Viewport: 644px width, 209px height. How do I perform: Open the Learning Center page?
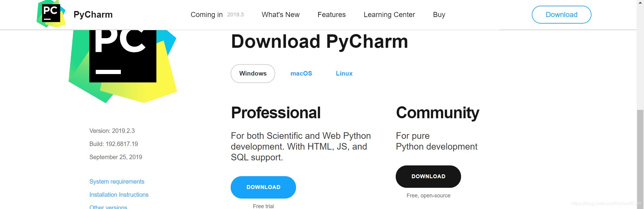[x=389, y=14]
